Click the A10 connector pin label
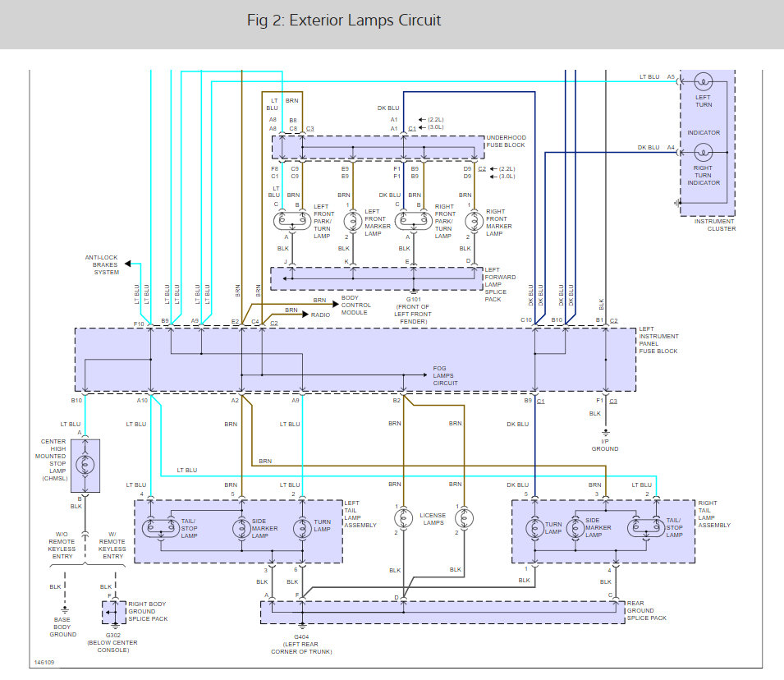This screenshot has height=680, width=784. pyautogui.click(x=143, y=400)
